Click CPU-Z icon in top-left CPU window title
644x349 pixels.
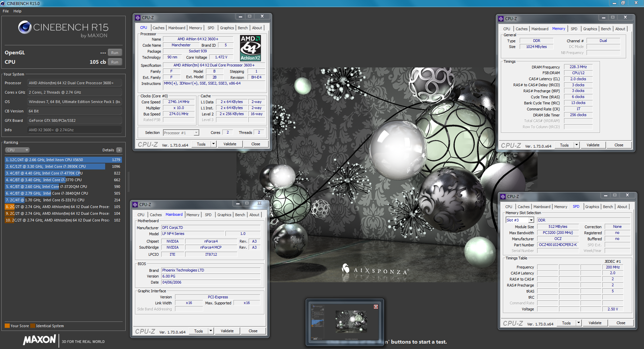[x=138, y=18]
